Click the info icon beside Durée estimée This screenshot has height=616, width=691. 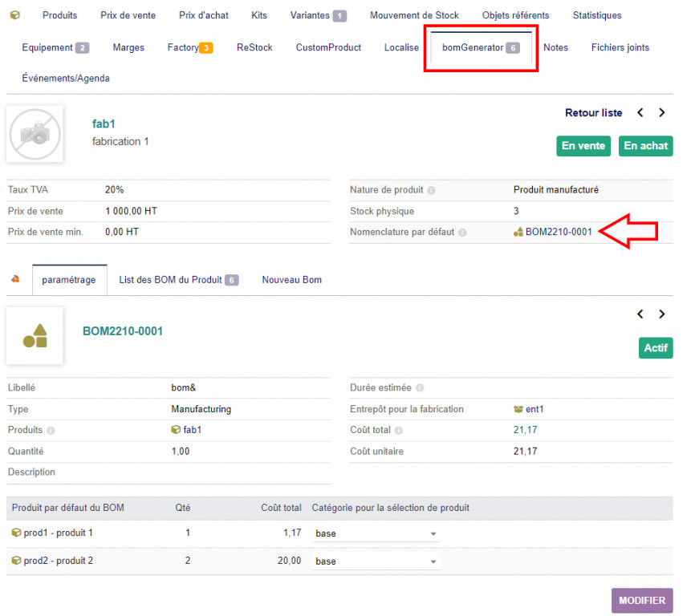click(420, 388)
